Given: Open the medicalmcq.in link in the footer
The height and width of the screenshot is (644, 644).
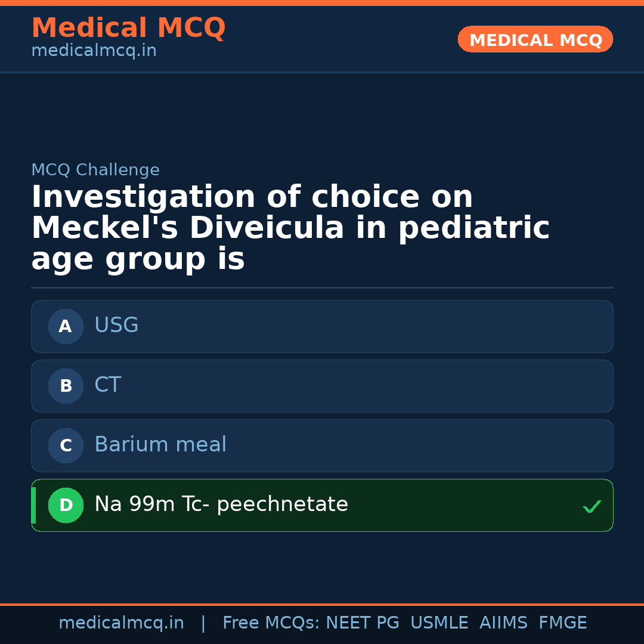Looking at the screenshot, I should pyautogui.click(x=121, y=623).
